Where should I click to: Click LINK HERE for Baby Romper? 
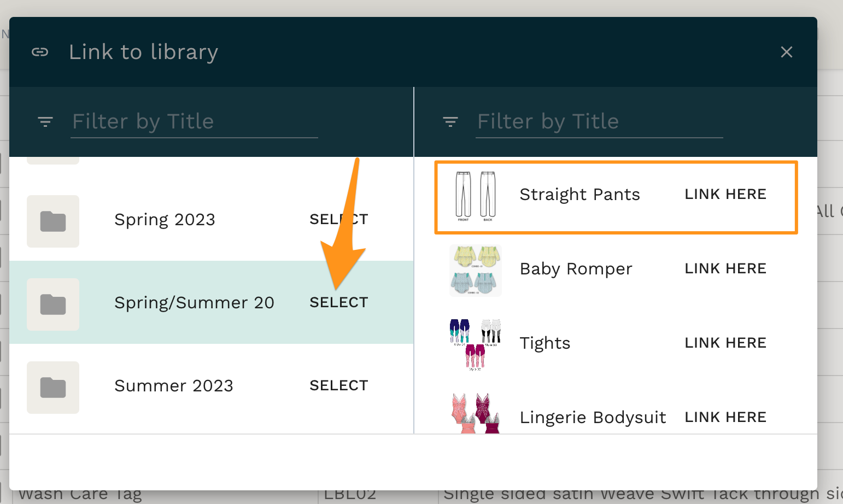(725, 268)
